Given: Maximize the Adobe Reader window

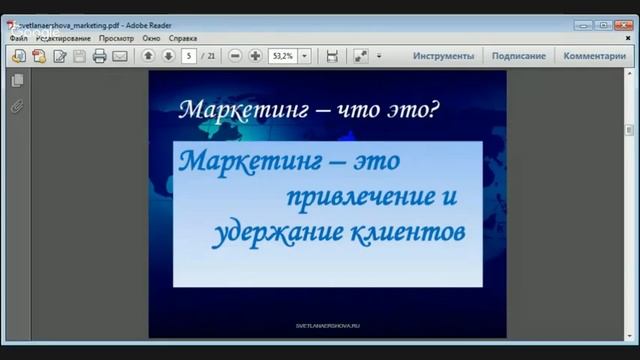Looking at the screenshot, I should (x=603, y=25).
